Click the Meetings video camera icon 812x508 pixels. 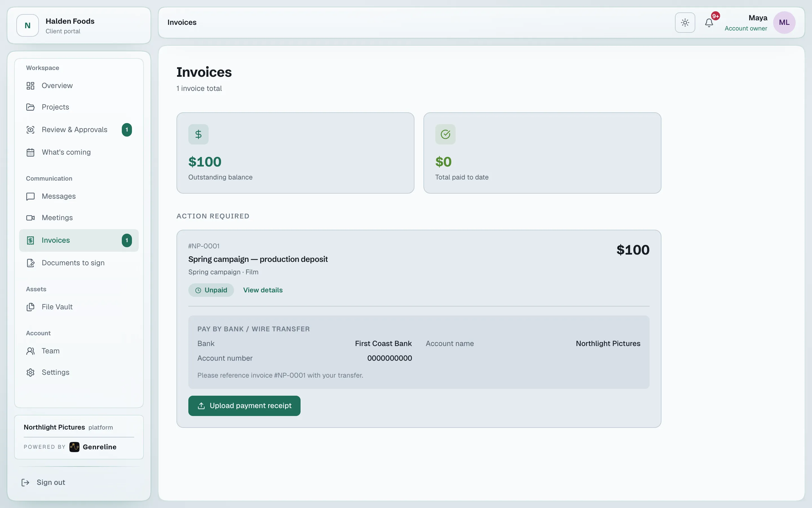(30, 218)
